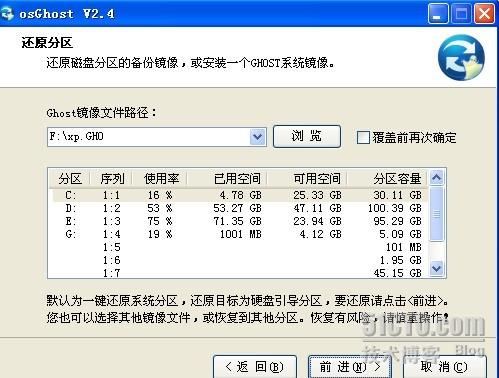This screenshot has height=378, width=499.
Task: Enable the 覆盖前再次确定 checkbox
Action: pyautogui.click(x=363, y=137)
